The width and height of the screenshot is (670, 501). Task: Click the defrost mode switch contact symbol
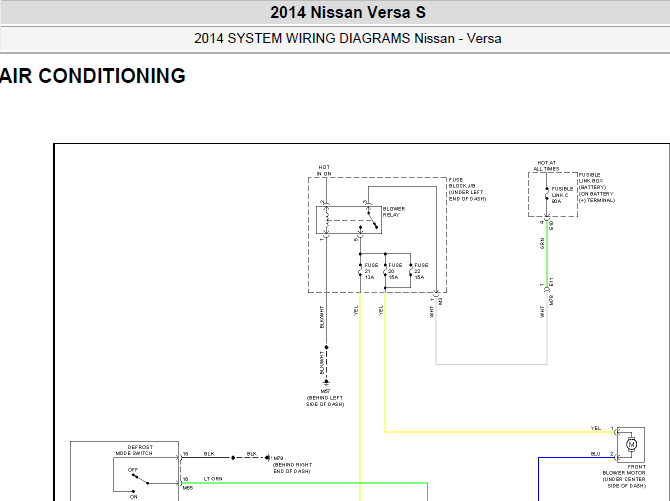coord(140,479)
